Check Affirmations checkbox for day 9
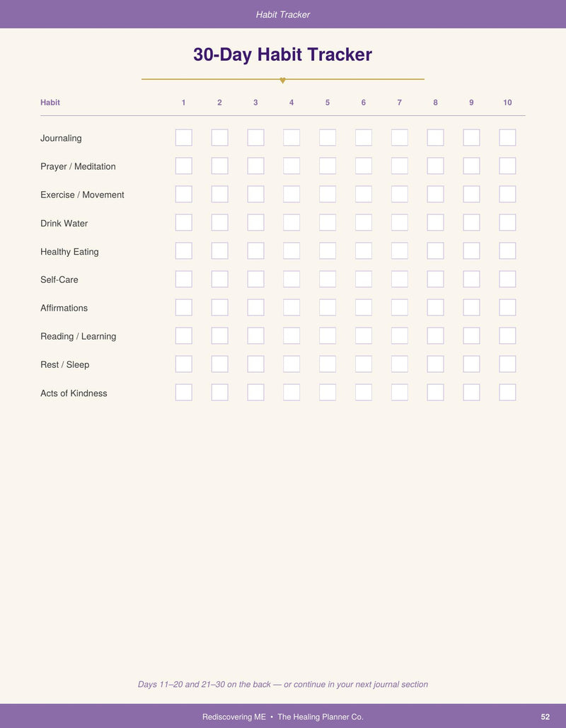This screenshot has width=566, height=728. point(472,308)
